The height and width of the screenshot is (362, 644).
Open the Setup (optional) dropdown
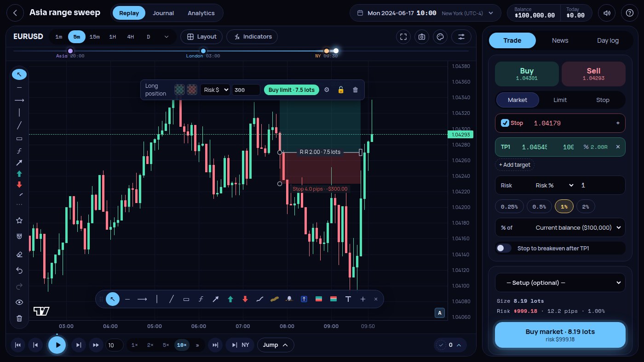(x=560, y=283)
